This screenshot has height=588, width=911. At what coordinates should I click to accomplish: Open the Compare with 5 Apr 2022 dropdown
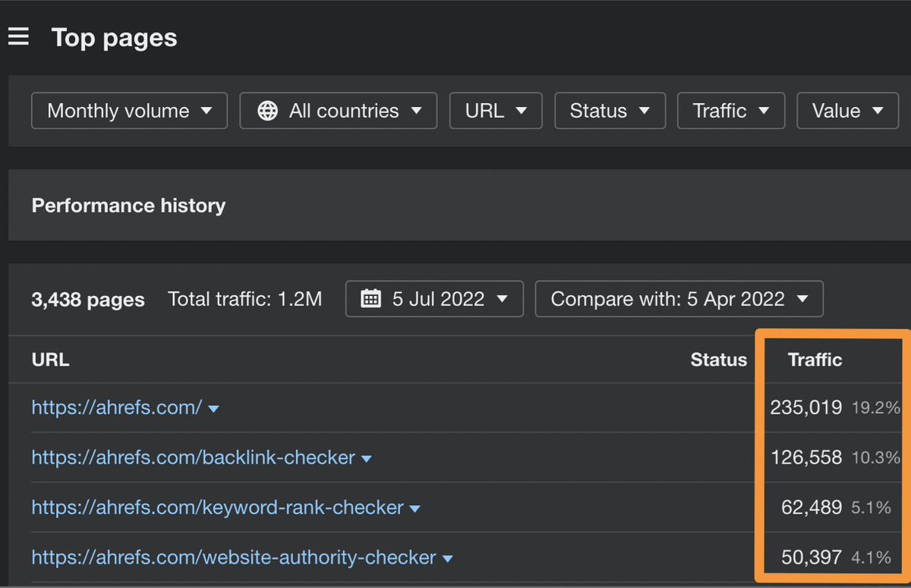point(679,299)
